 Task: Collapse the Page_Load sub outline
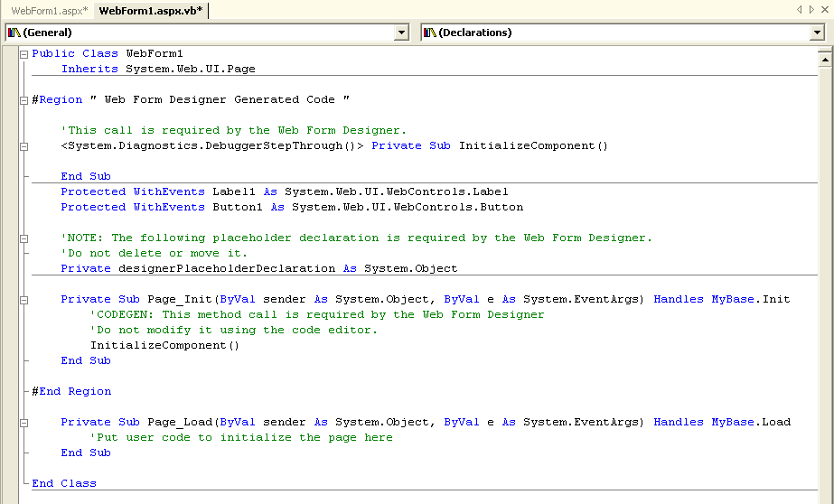point(23,423)
